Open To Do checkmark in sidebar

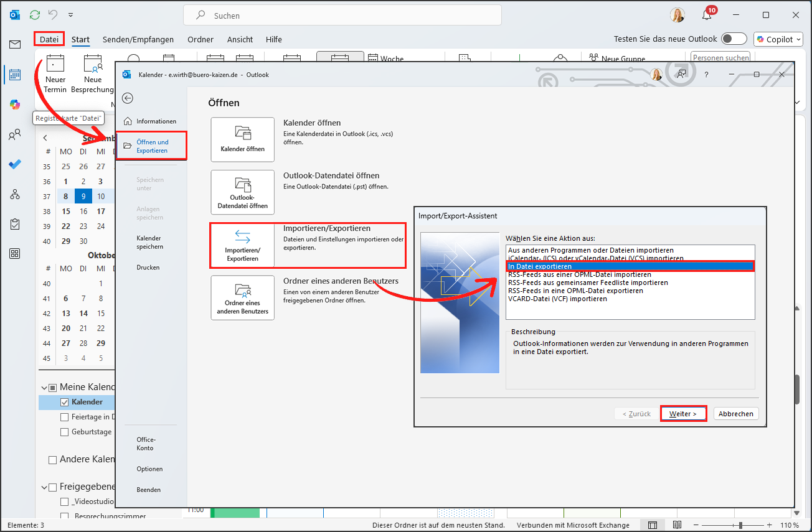coord(15,164)
